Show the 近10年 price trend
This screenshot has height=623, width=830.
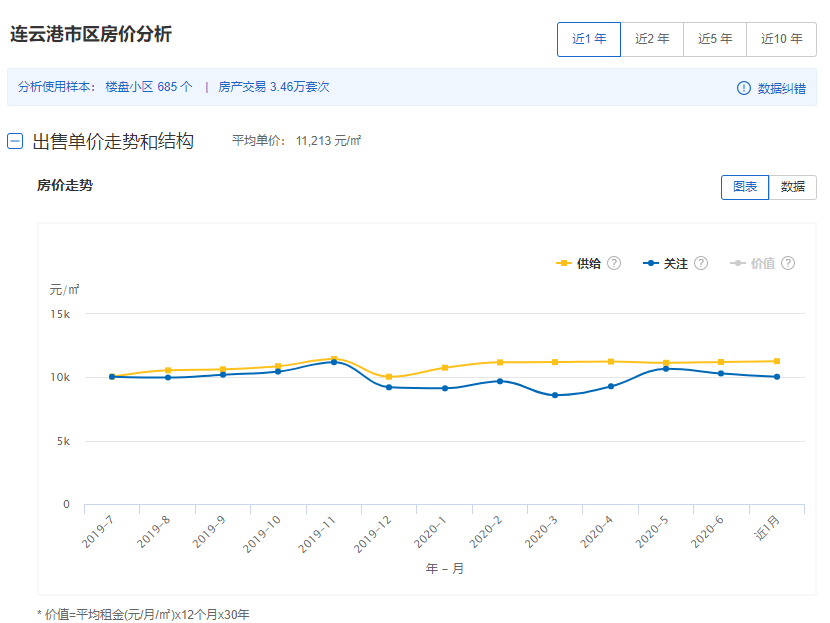coord(781,40)
